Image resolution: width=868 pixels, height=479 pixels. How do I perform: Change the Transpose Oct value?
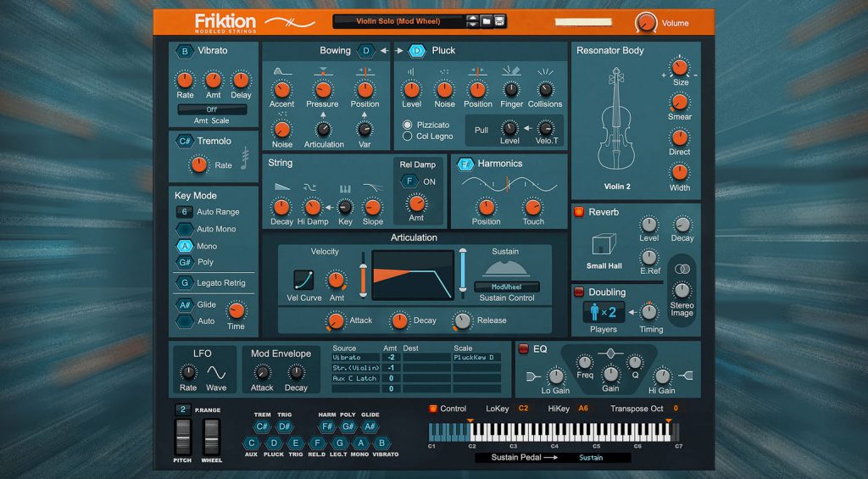click(x=676, y=409)
